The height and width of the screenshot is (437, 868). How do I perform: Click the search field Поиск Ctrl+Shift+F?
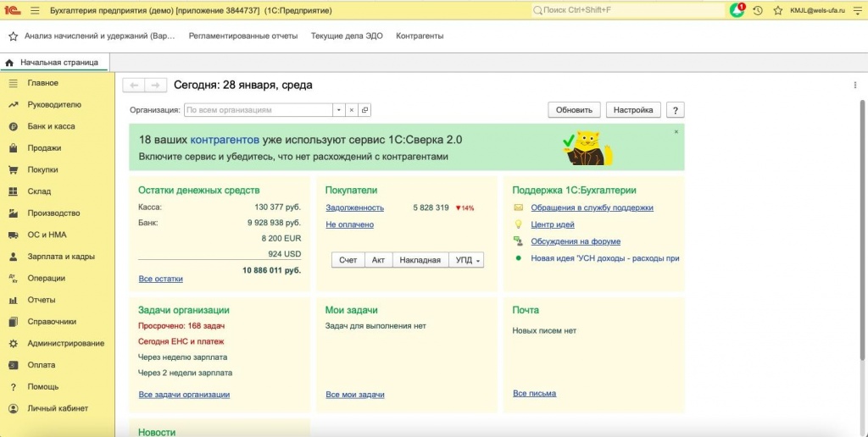tap(628, 10)
